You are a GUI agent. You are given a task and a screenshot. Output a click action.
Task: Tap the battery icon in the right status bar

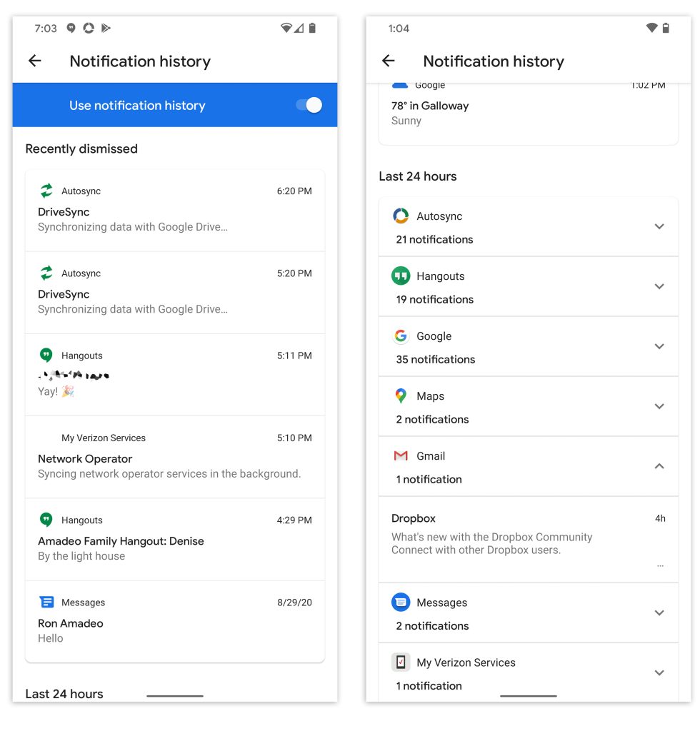[x=666, y=28]
